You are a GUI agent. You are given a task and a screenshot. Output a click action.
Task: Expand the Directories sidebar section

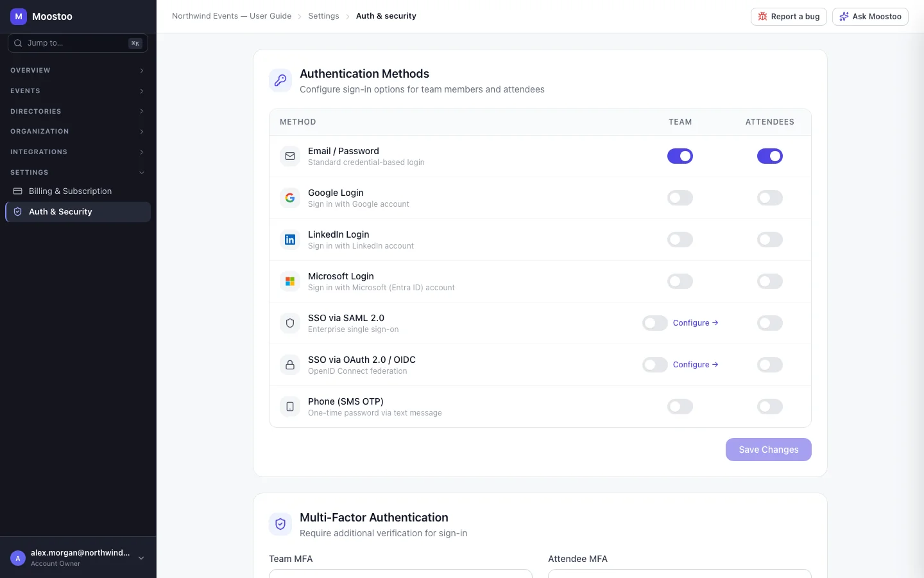click(x=78, y=112)
